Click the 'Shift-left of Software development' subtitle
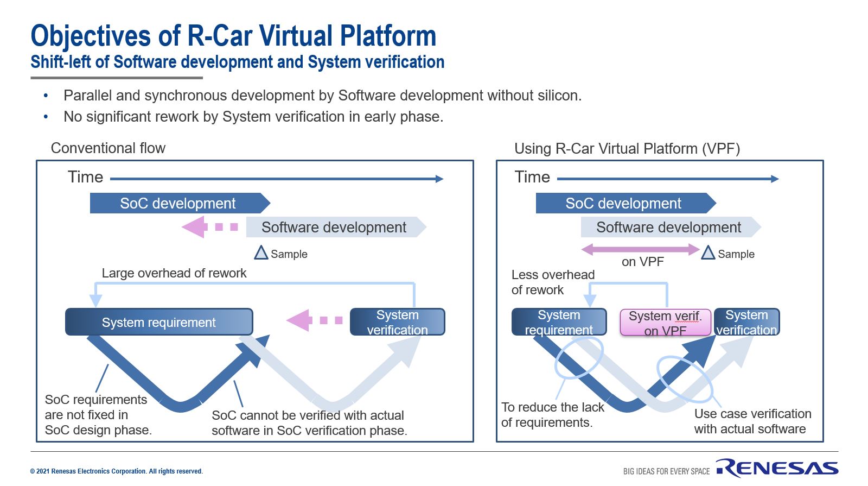Image resolution: width=868 pixels, height=486 pixels. pos(238,62)
